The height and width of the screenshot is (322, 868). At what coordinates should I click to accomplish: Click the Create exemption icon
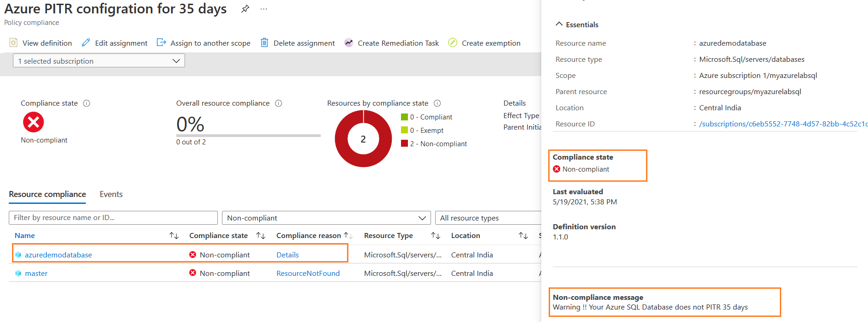point(453,43)
